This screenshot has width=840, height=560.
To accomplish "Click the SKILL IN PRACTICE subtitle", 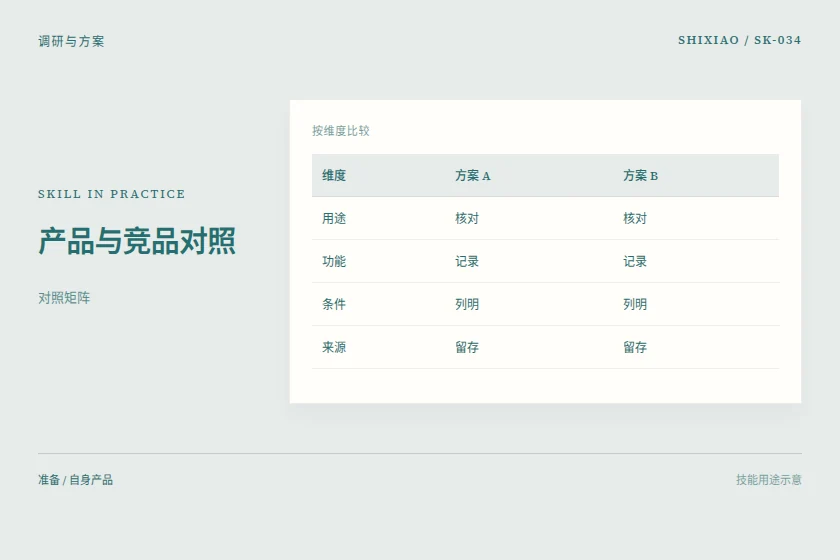I will point(111,194).
